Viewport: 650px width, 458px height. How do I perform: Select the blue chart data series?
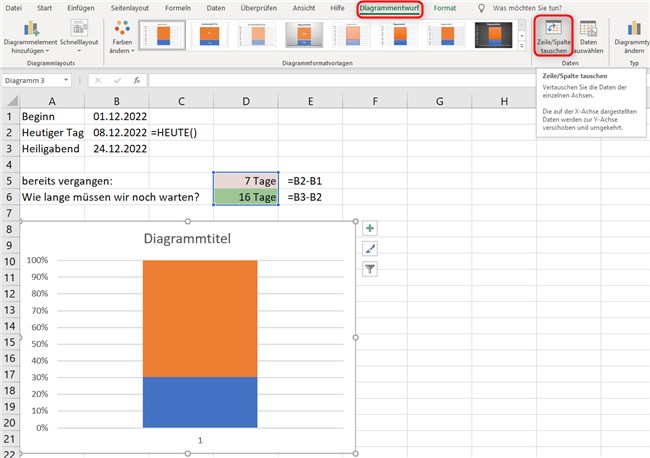[x=200, y=402]
